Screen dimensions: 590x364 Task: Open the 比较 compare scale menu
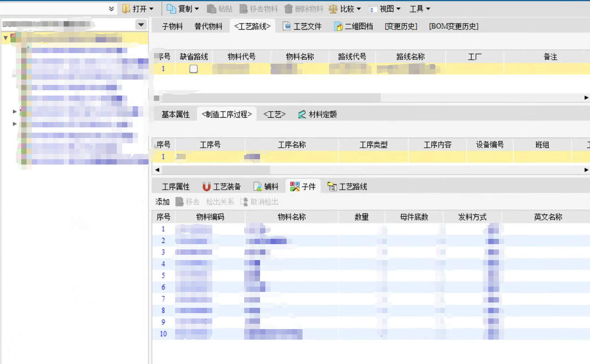[345, 9]
